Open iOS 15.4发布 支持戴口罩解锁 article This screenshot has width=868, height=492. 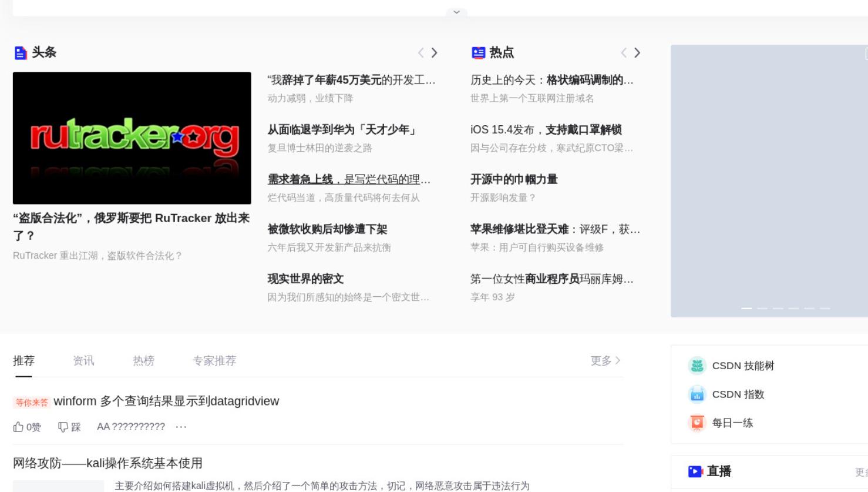546,130
